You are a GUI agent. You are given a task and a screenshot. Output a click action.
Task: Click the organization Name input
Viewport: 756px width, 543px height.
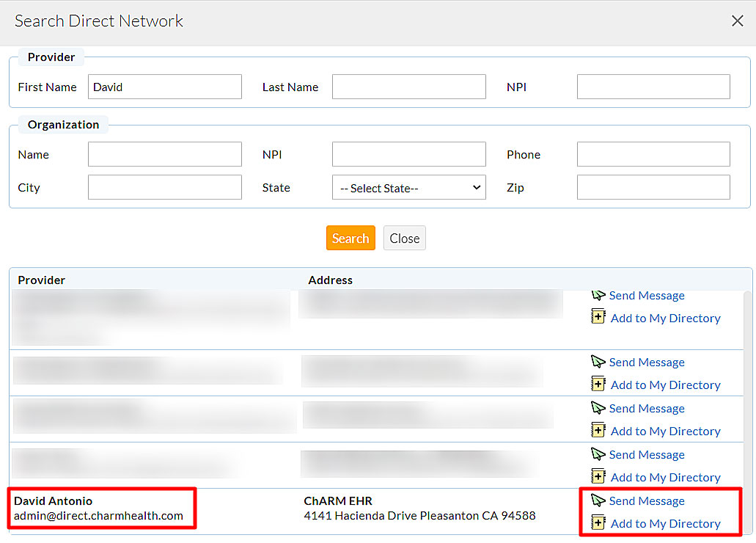pyautogui.click(x=164, y=155)
